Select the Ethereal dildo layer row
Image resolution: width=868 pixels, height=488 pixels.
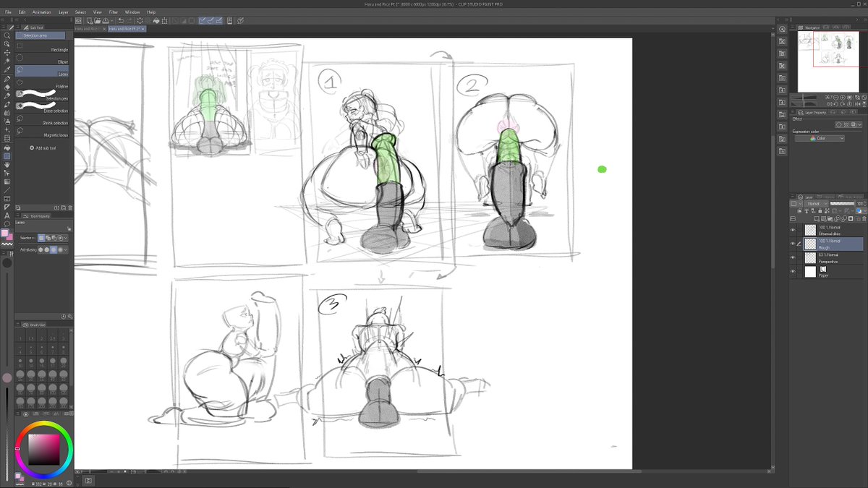click(x=832, y=230)
